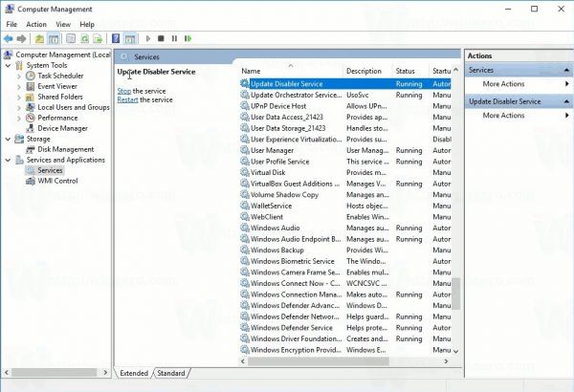Click the Stop the service link
This screenshot has height=392, width=574.
pos(124,91)
